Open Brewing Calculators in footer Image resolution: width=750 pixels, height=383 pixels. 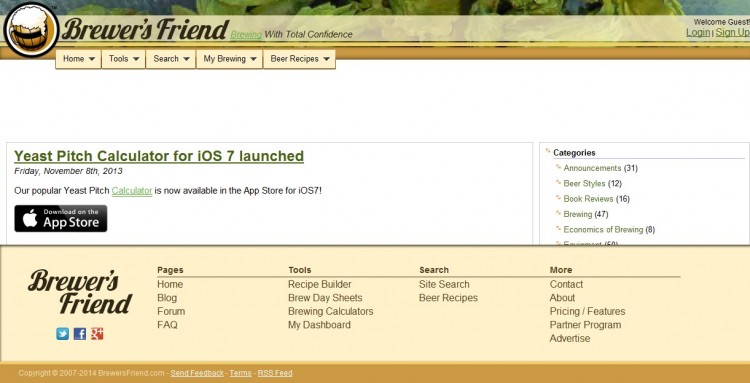331,311
